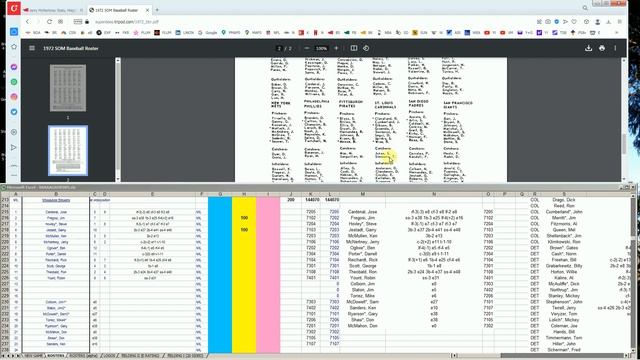Select column G header in Excel

(220, 194)
